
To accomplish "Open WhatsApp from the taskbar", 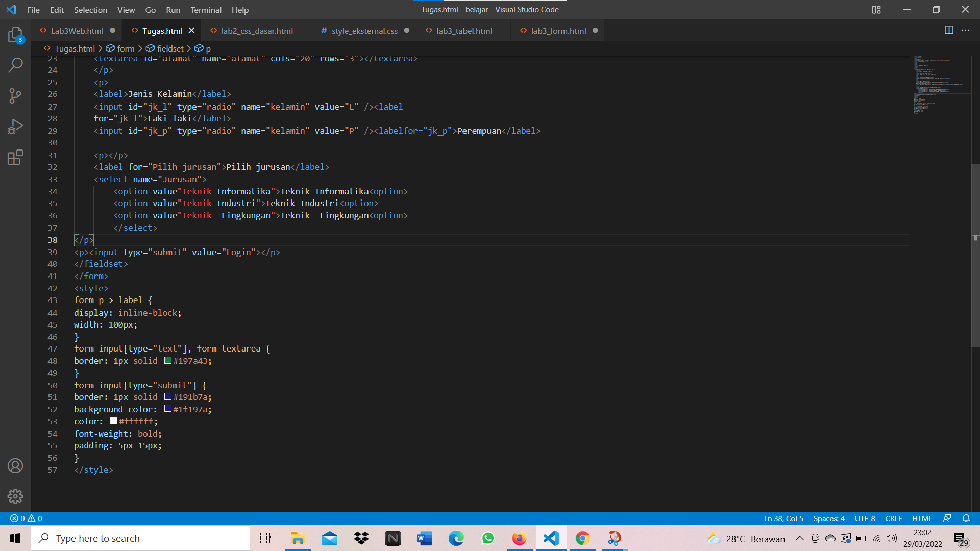I will click(x=488, y=538).
